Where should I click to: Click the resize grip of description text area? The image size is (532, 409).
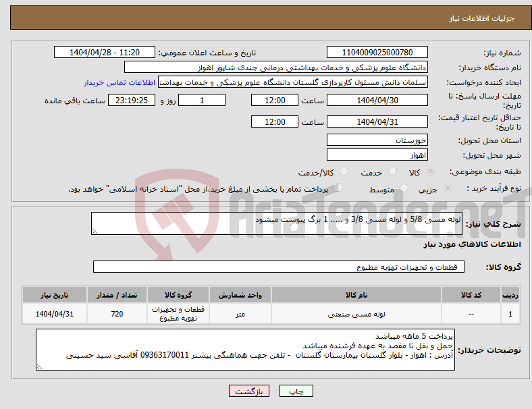(95, 231)
